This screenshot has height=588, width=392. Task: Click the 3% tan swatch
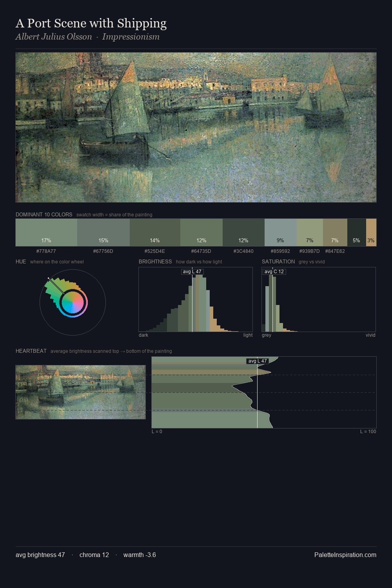pos(371,232)
